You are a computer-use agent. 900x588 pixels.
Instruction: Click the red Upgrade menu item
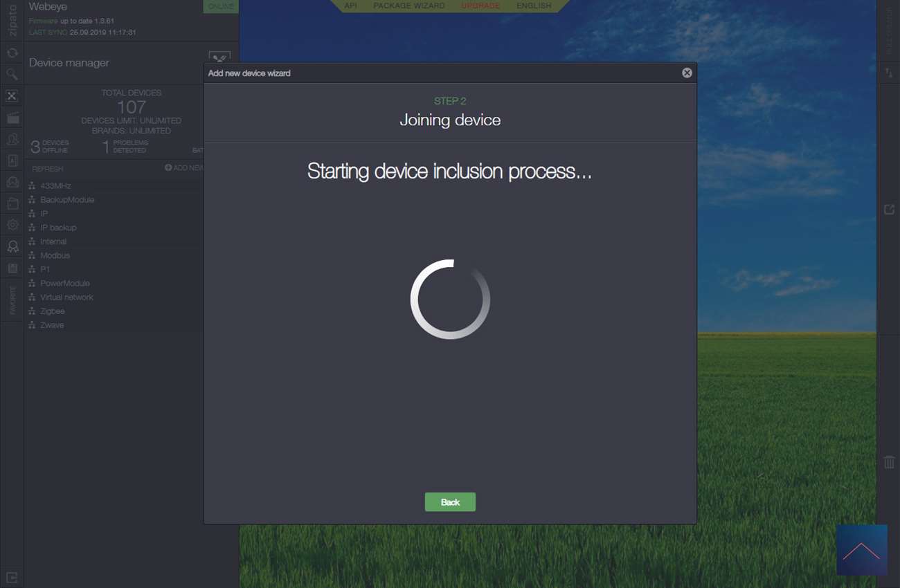pos(480,6)
